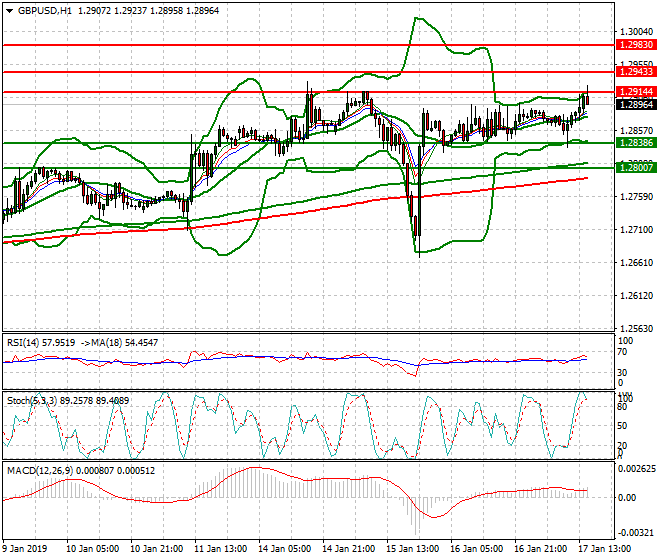Click the 16 Jan 05:00 time label
Image resolution: width=660 pixels, height=560 pixels.
pyautogui.click(x=477, y=549)
